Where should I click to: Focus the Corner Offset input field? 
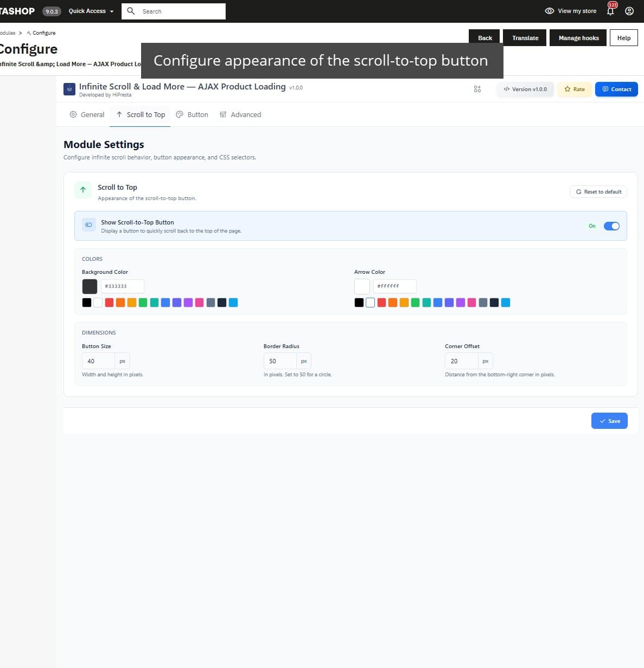click(462, 361)
